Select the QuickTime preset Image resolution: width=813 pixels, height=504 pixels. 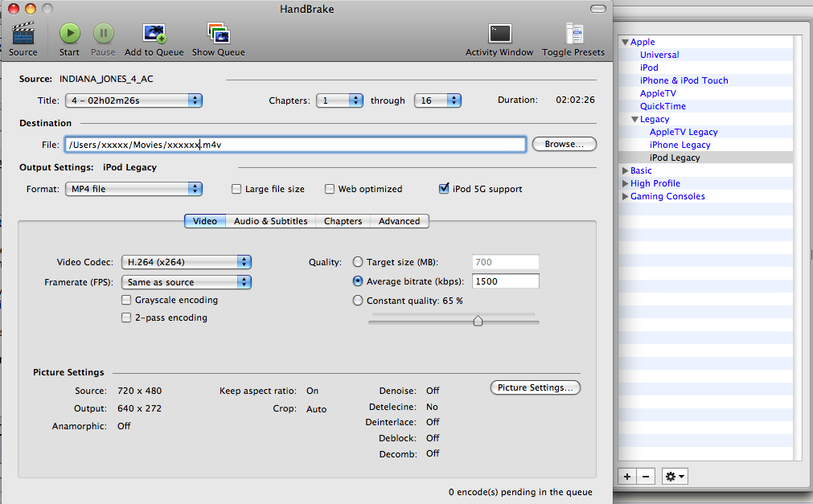pyautogui.click(x=663, y=106)
